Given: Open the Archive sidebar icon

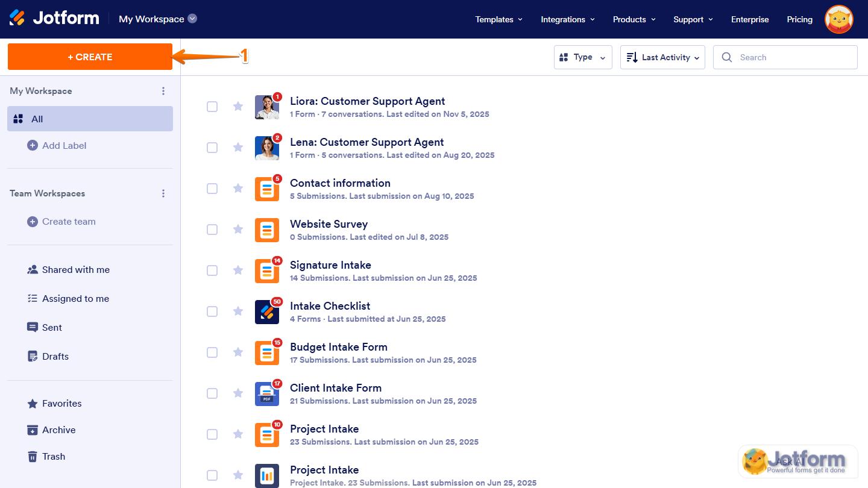Looking at the screenshot, I should tap(33, 430).
